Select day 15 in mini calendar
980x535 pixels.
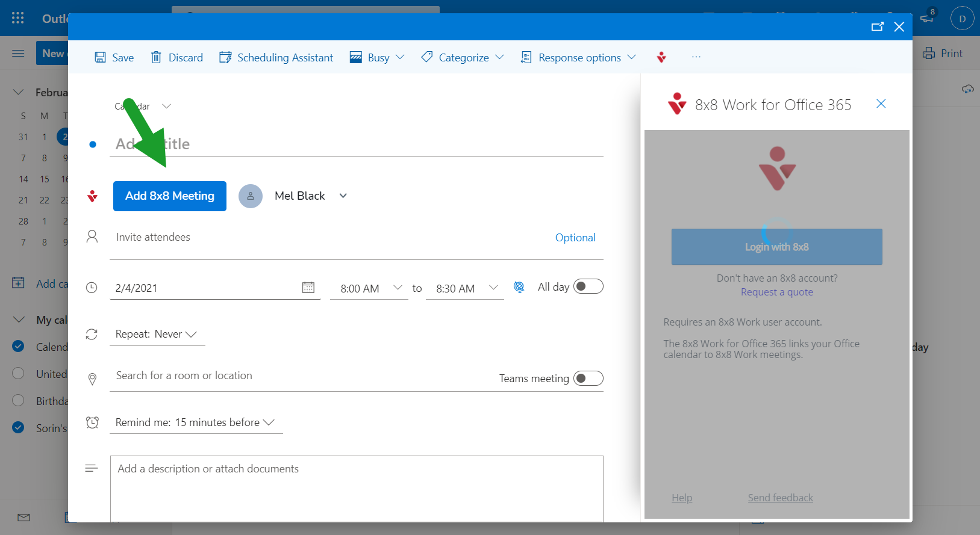pos(45,179)
